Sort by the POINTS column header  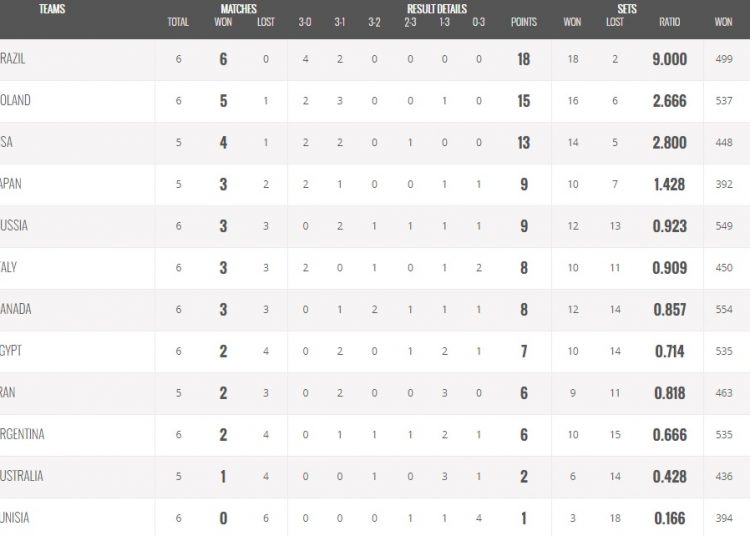coord(523,22)
